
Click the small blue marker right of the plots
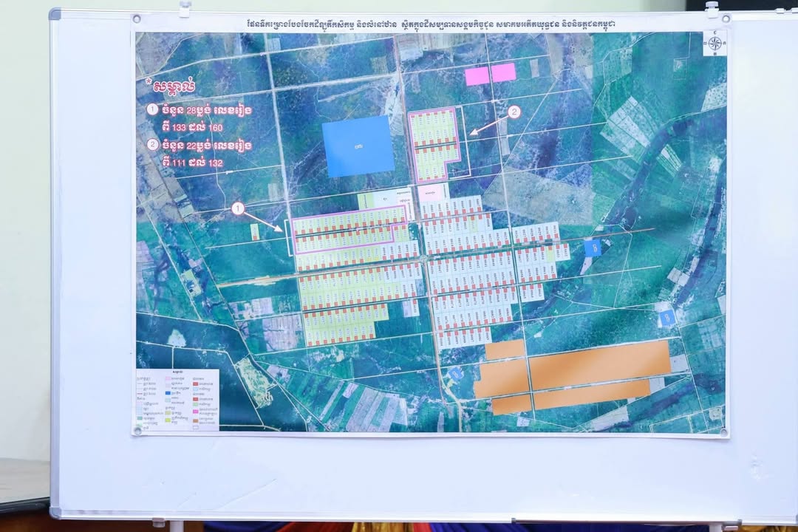(x=592, y=248)
